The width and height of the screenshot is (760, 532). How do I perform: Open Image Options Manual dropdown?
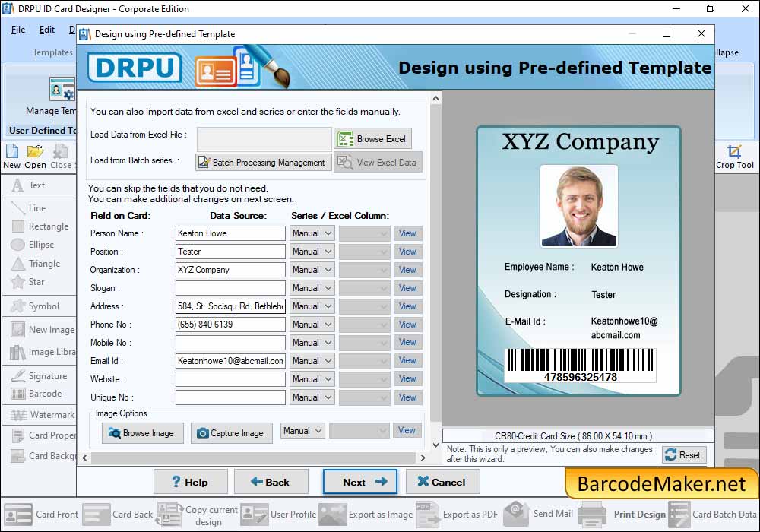pyautogui.click(x=302, y=430)
